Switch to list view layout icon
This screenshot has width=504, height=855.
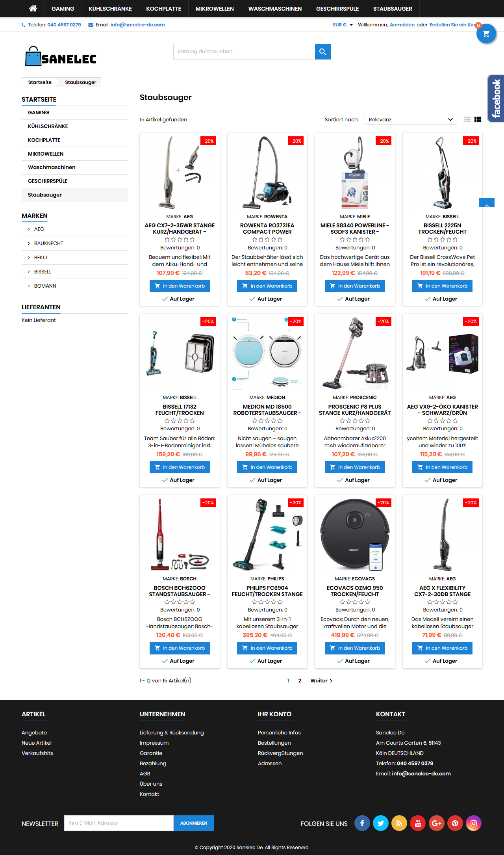(x=467, y=119)
